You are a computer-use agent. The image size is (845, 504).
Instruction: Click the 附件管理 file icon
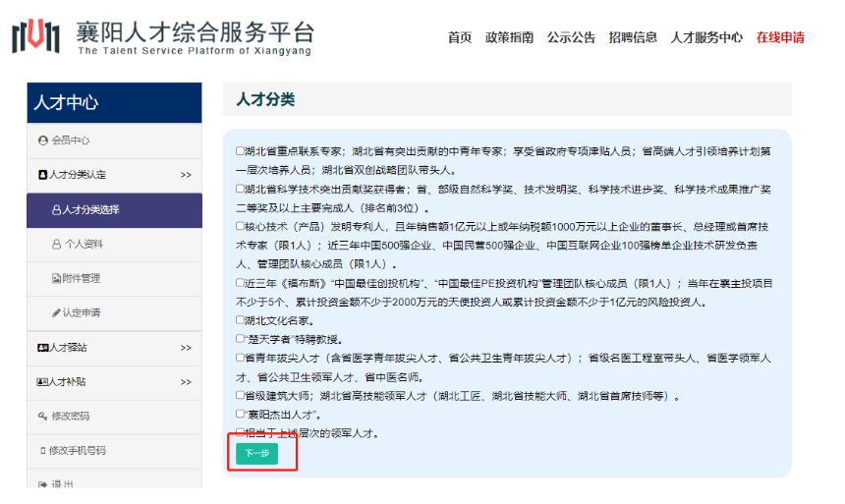pos(56,278)
